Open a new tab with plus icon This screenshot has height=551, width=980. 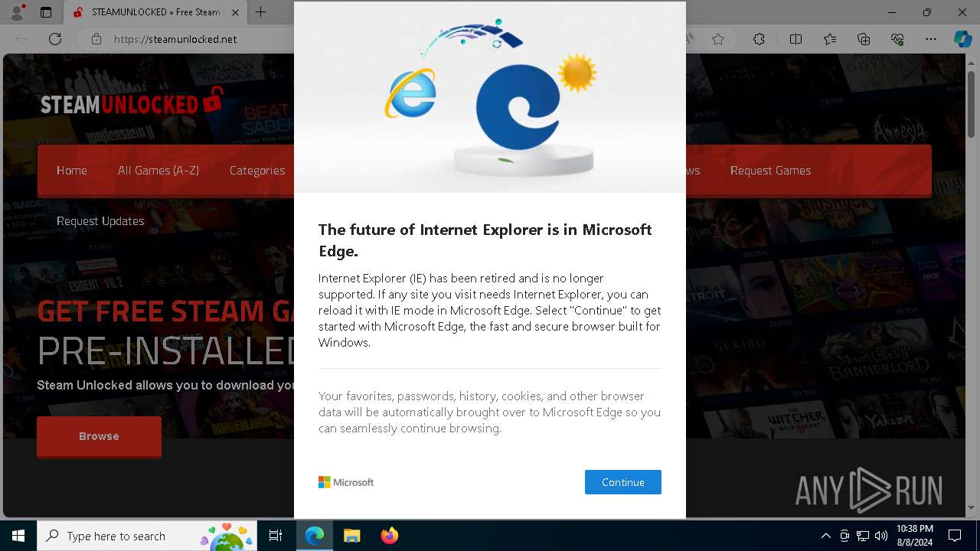tap(260, 12)
